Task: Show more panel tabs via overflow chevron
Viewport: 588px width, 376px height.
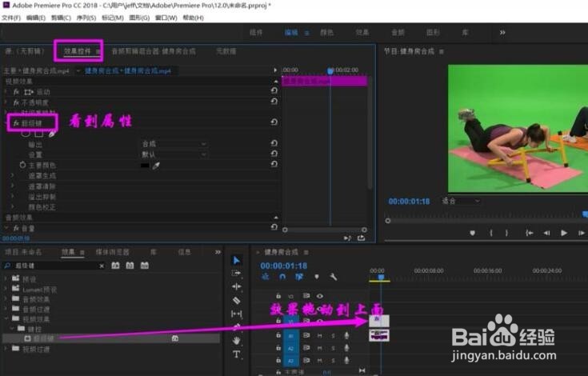Action: pos(218,252)
